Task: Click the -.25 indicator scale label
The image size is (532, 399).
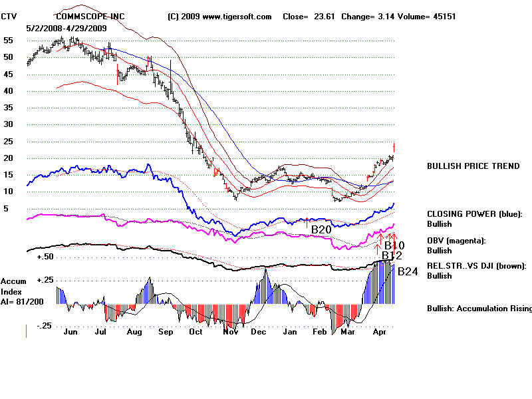Action: (45, 326)
